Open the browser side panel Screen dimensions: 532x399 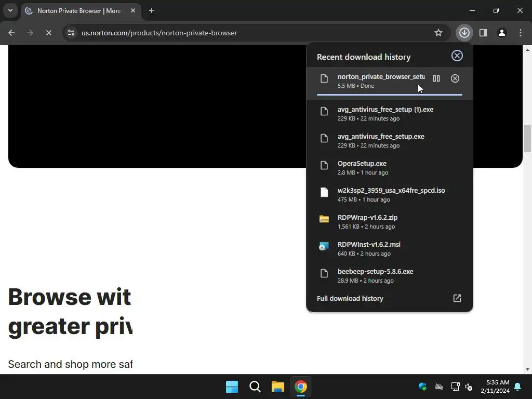click(483, 33)
